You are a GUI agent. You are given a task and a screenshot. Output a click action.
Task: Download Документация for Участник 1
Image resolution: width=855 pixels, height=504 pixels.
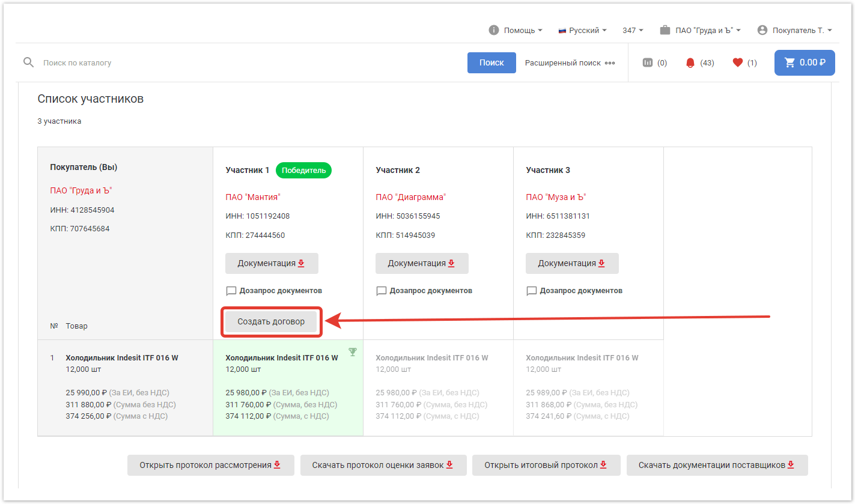272,263
